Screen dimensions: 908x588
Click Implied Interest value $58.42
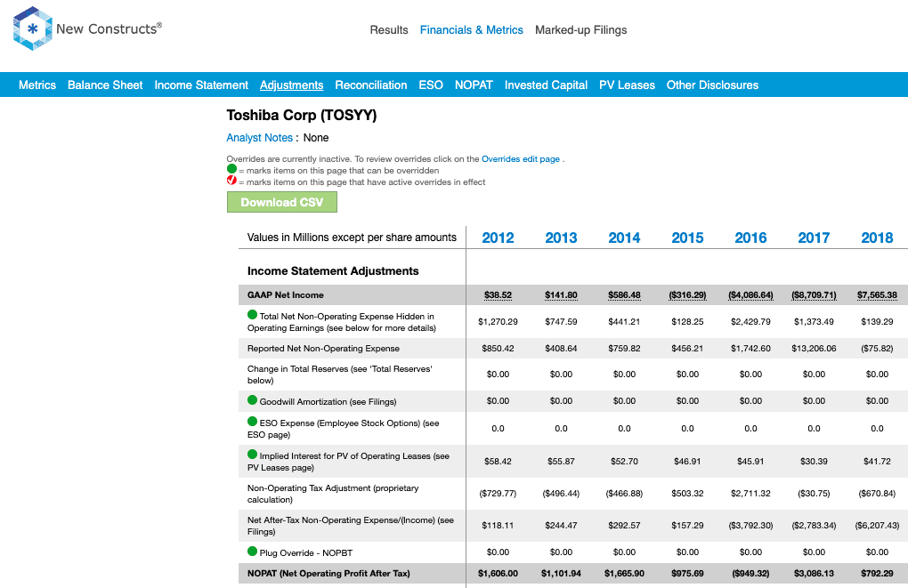click(x=498, y=462)
